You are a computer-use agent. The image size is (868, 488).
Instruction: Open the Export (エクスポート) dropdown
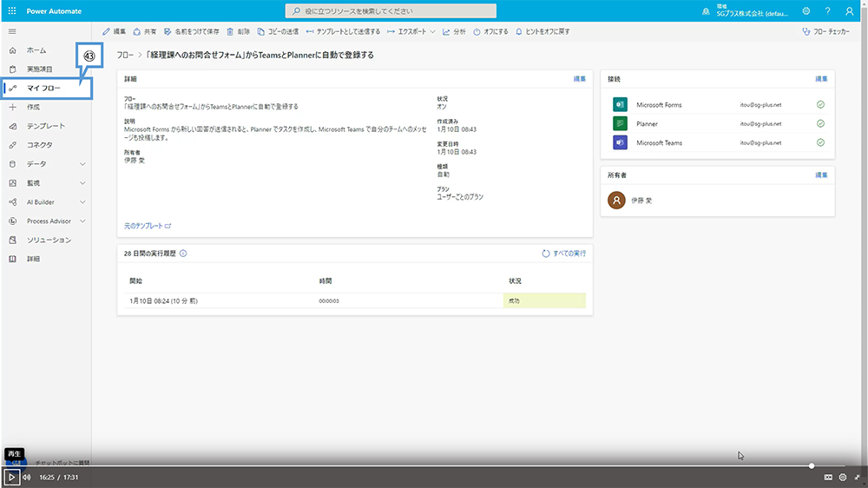(411, 31)
